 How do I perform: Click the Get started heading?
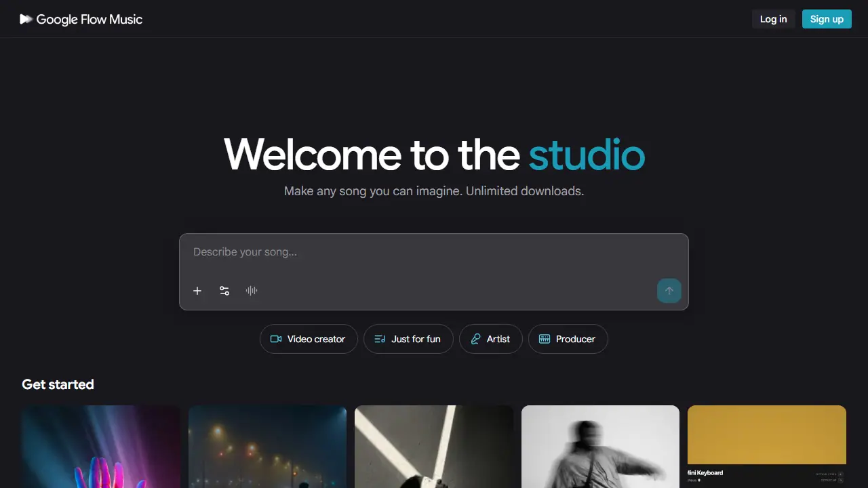[x=58, y=384]
